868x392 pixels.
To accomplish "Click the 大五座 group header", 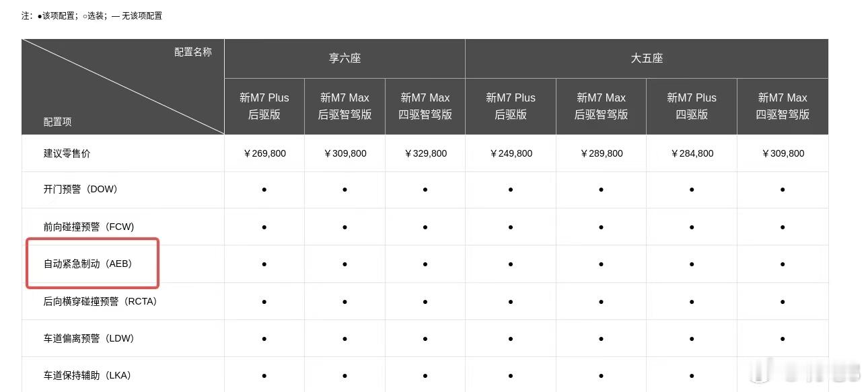I will (647, 58).
